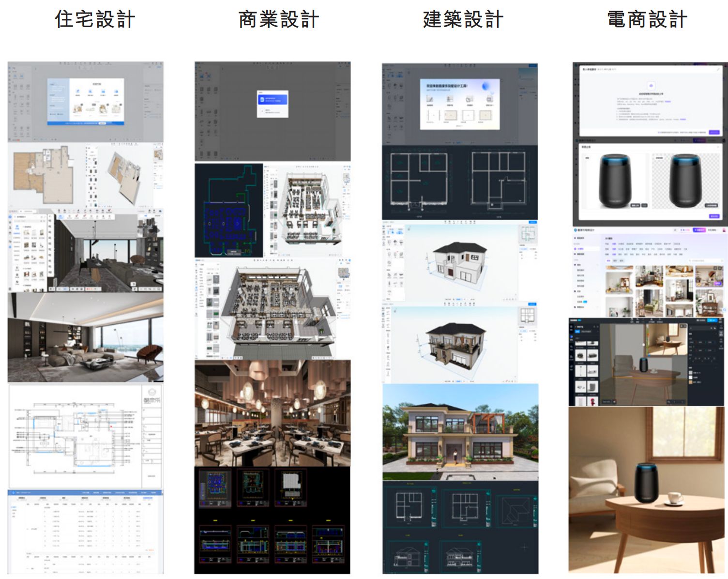Select the red figure model in product list

click(593, 401)
